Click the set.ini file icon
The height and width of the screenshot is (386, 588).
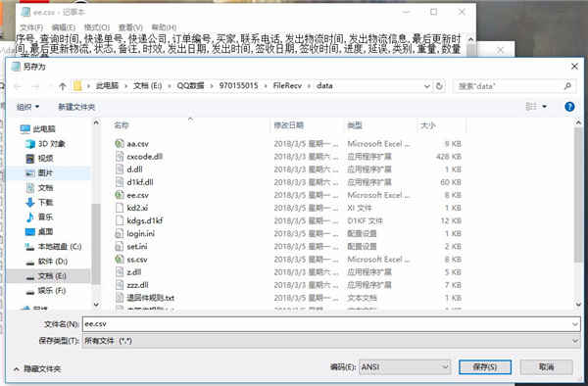click(120, 246)
